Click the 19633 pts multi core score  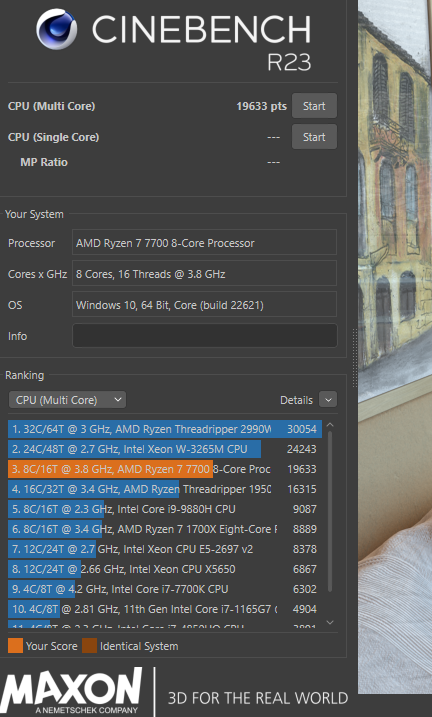click(x=261, y=106)
